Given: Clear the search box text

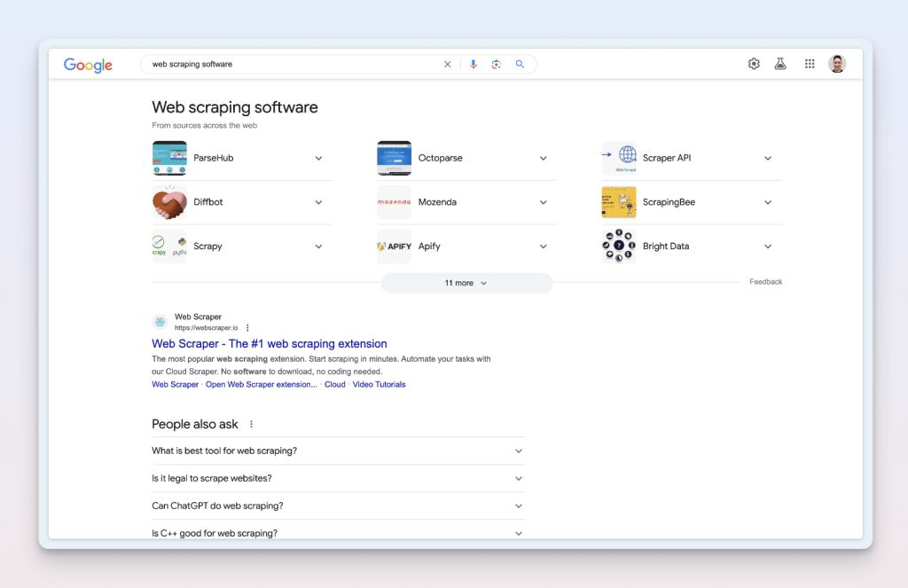Looking at the screenshot, I should click(x=447, y=65).
